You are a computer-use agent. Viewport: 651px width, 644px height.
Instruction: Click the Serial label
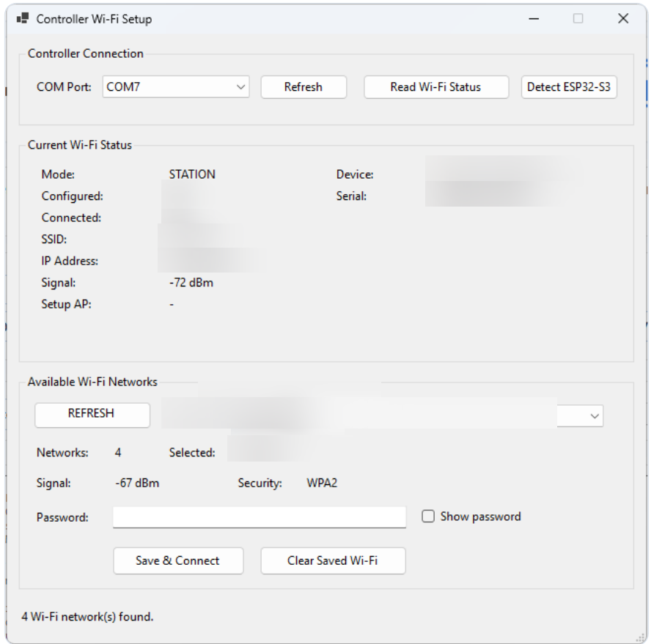click(x=351, y=196)
